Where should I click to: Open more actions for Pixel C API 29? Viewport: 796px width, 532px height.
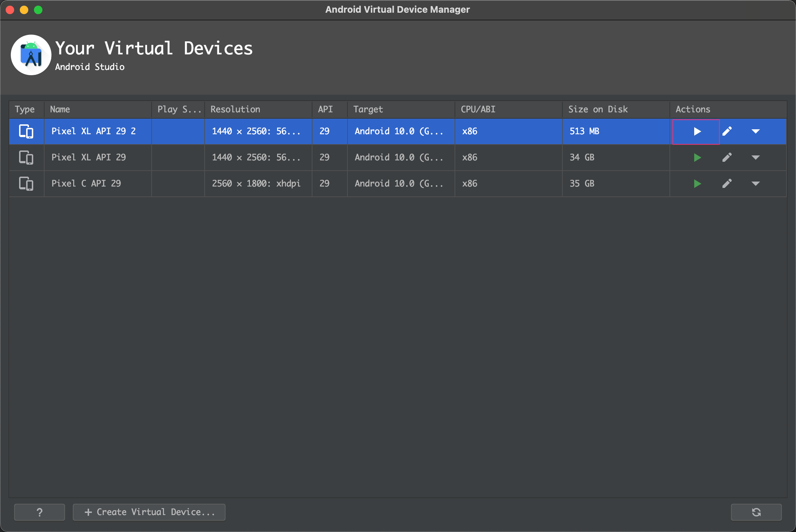pos(756,184)
